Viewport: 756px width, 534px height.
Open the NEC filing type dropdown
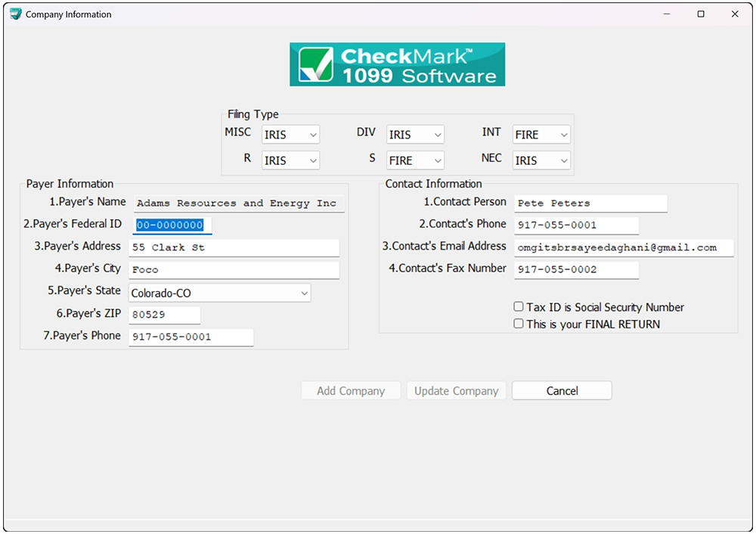[x=541, y=160]
